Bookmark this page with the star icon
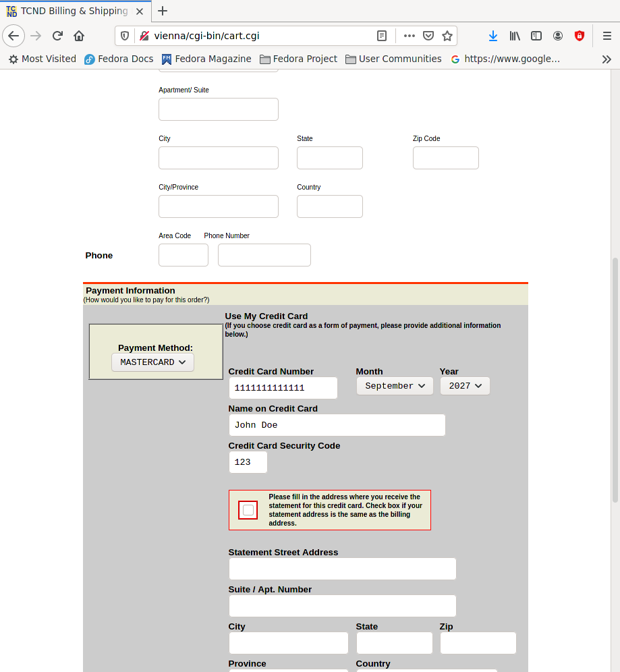 click(447, 36)
